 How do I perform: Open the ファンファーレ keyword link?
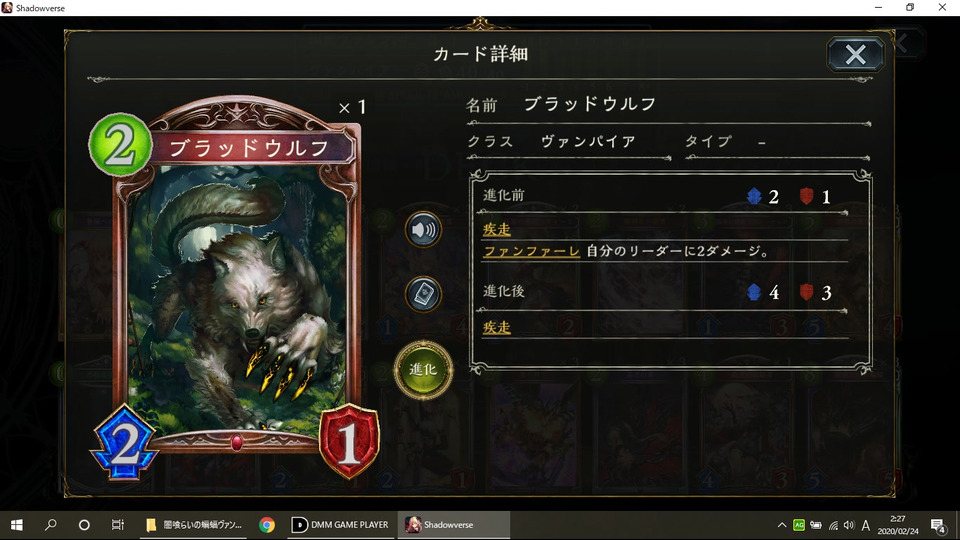[x=531, y=251]
